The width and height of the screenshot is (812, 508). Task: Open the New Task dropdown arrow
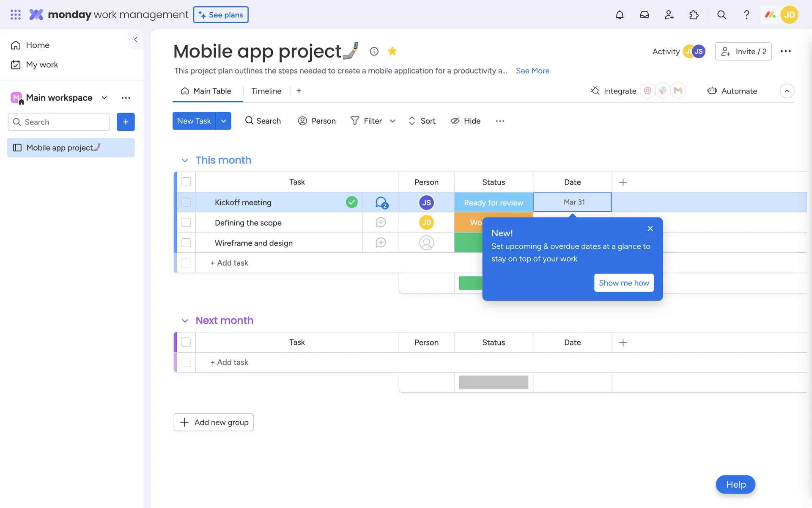(x=223, y=121)
